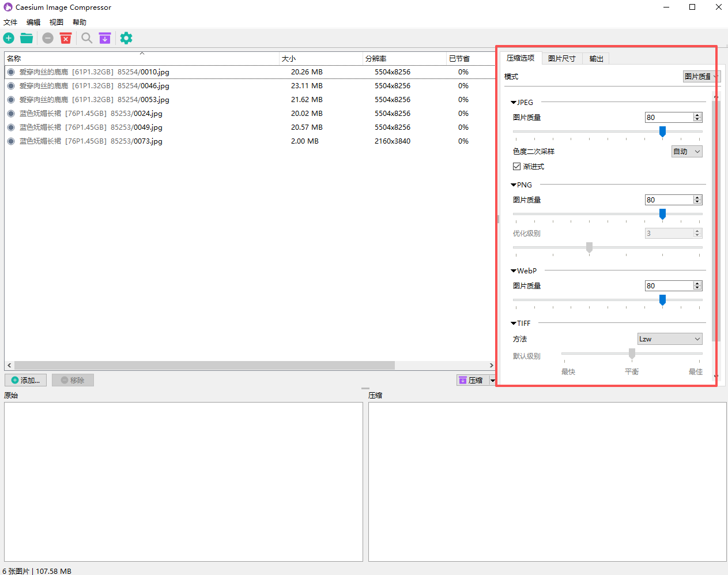This screenshot has height=575, width=728.
Task: Toggle the 渐进式 progressive checkbox
Action: pyautogui.click(x=517, y=167)
